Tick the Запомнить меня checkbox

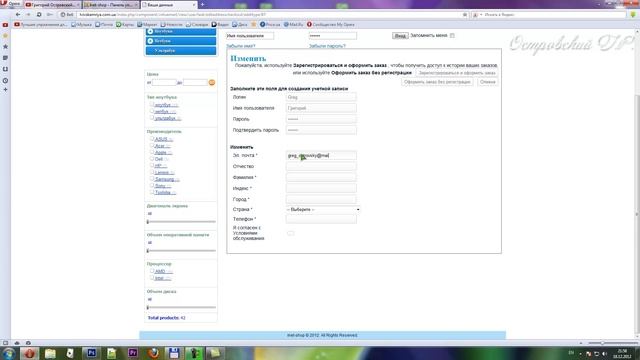click(452, 36)
